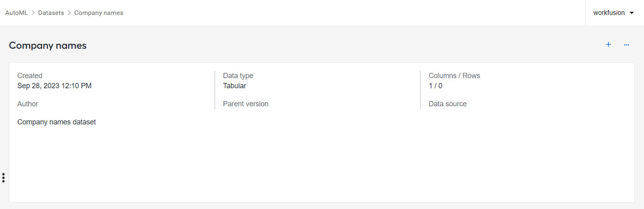Click the plus icon beside Company names
The width and height of the screenshot is (644, 209).
tap(608, 44)
